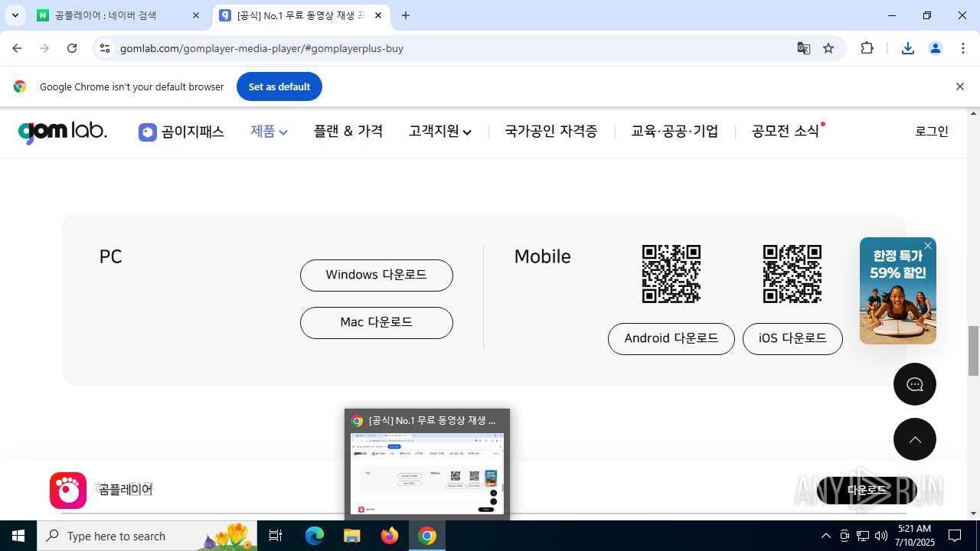980x551 pixels.
Task: Click the Set as default button
Action: [x=279, y=86]
